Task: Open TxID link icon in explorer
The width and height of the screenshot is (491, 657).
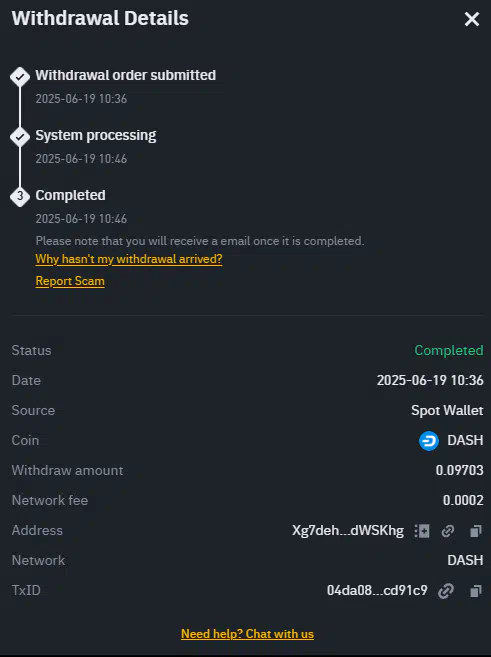Action: pos(446,591)
